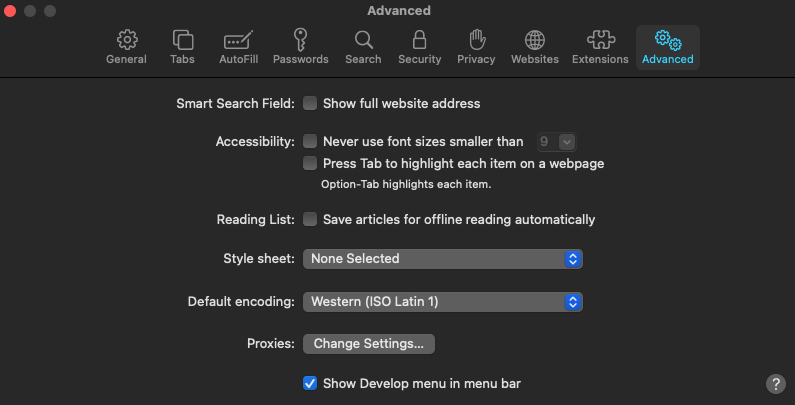Select the Advanced gears pane
The width and height of the screenshot is (795, 405).
tap(668, 48)
